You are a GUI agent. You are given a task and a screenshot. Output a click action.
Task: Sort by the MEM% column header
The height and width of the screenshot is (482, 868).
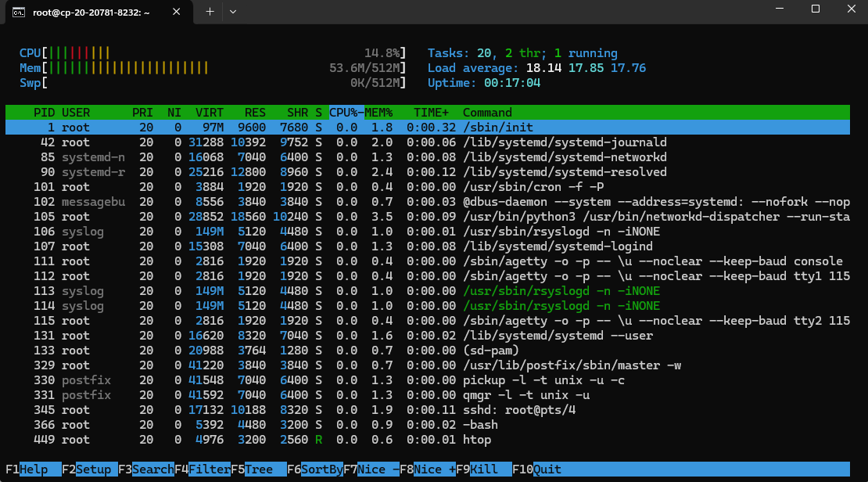[379, 113]
